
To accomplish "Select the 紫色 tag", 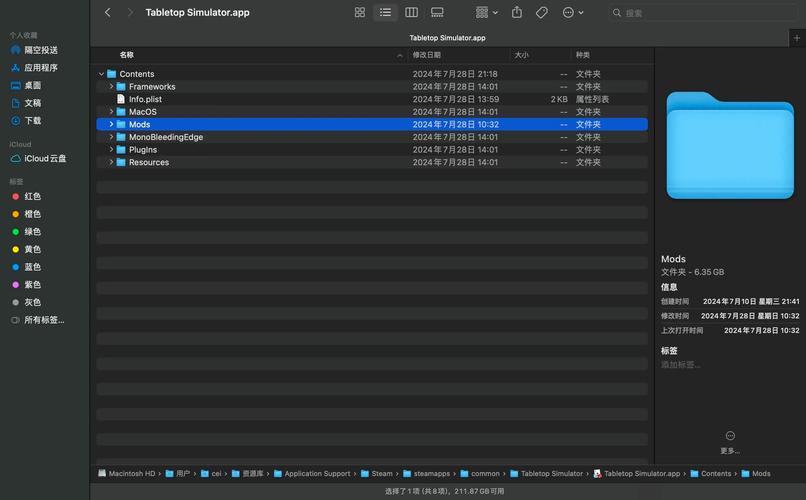I will coord(26,284).
